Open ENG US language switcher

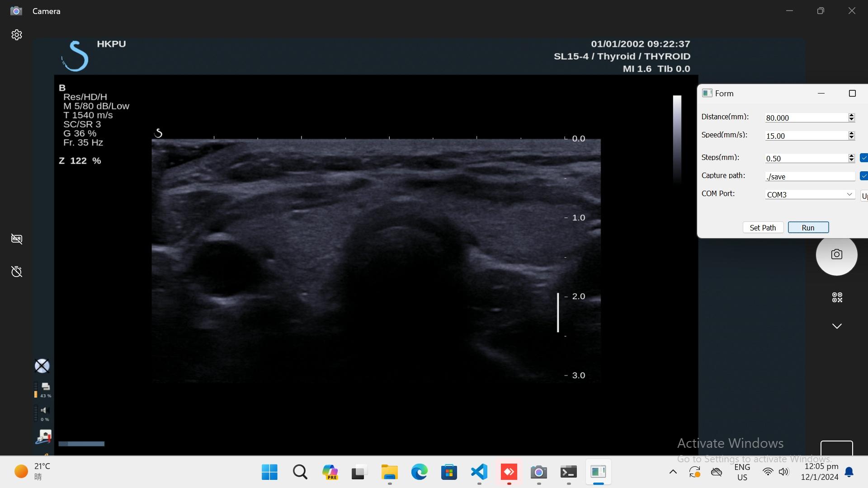point(742,472)
